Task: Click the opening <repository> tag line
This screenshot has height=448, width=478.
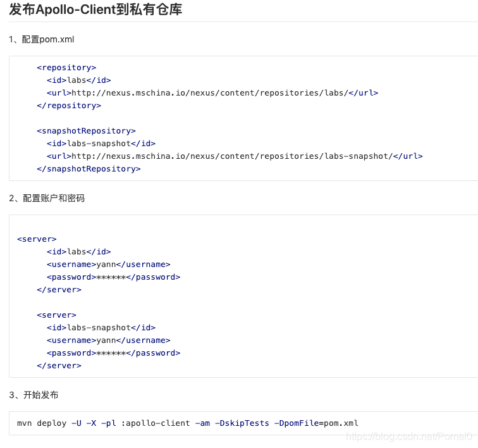Action: coord(66,68)
